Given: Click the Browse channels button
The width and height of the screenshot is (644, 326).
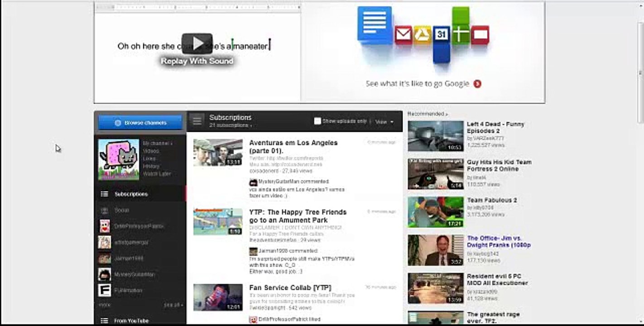Looking at the screenshot, I should click(x=140, y=123).
